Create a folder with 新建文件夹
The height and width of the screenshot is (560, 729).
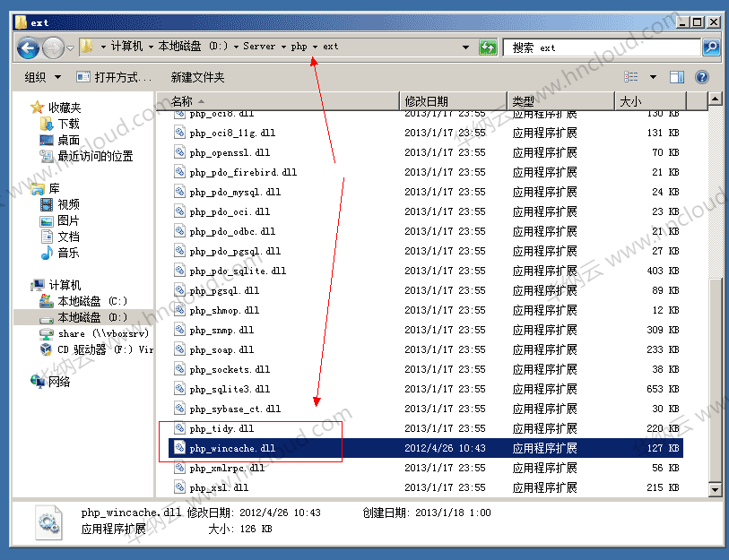coord(197,77)
